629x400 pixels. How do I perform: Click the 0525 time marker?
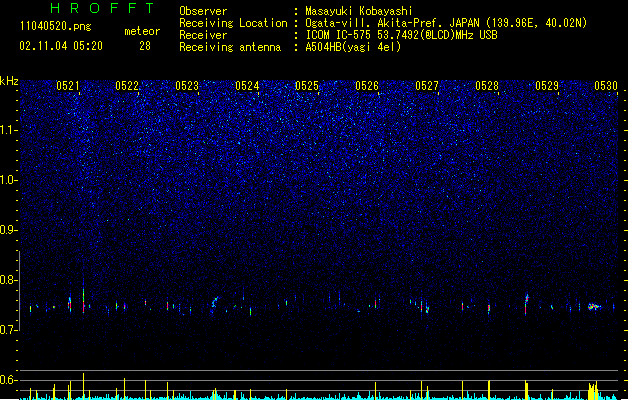click(307, 86)
